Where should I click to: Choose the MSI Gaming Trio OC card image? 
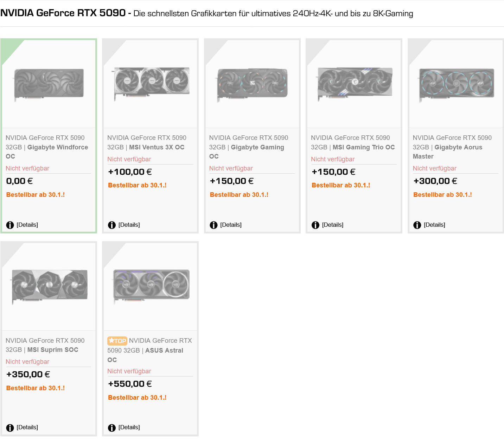pos(354,83)
